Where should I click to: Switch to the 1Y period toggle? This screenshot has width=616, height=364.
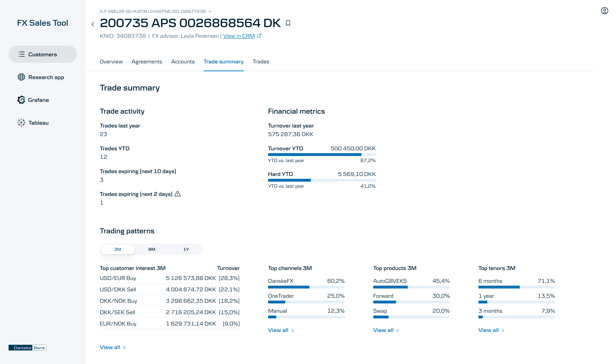coord(186,249)
